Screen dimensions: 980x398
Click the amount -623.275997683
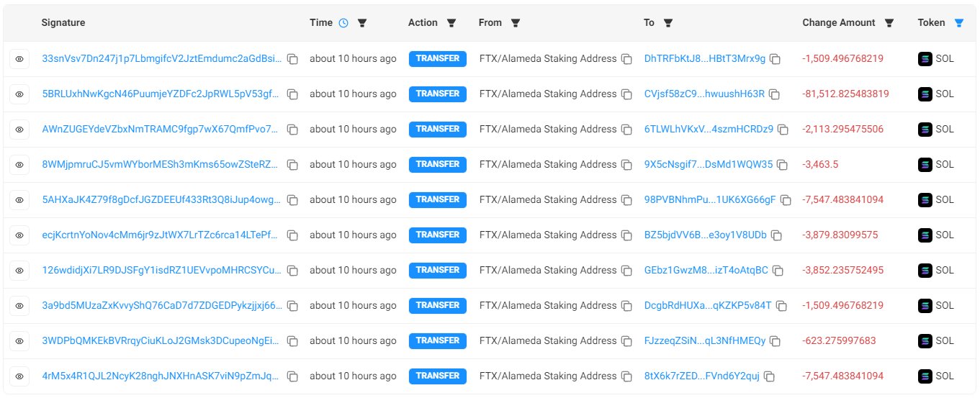coord(839,341)
